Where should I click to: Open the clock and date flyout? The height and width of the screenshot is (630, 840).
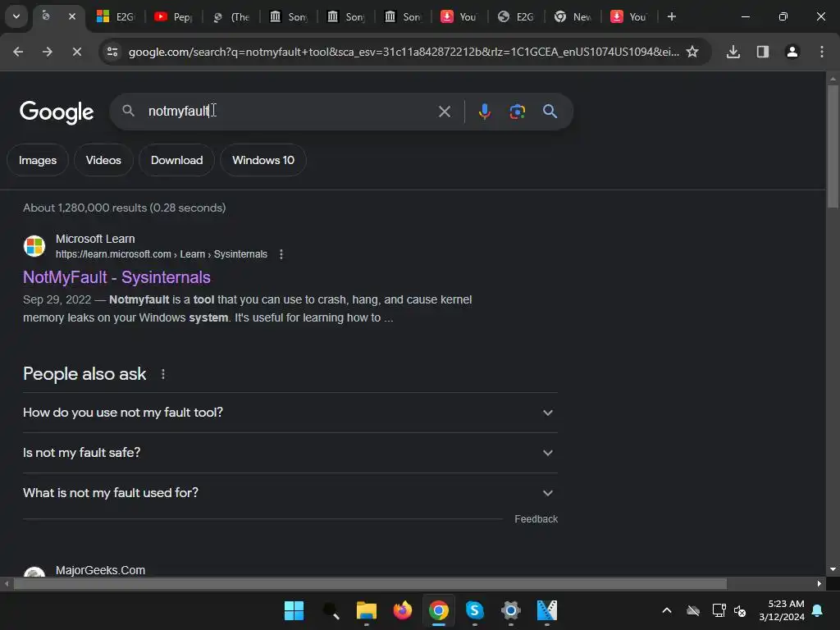point(782,610)
